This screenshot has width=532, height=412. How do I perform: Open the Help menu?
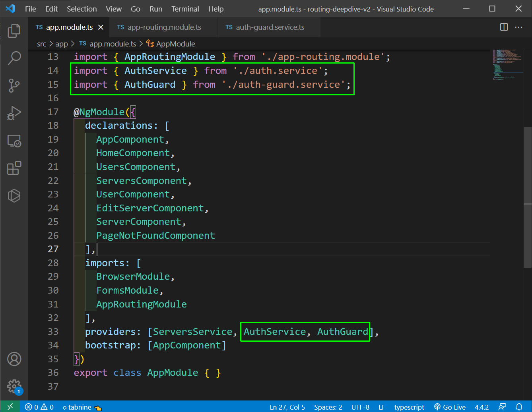(x=216, y=9)
